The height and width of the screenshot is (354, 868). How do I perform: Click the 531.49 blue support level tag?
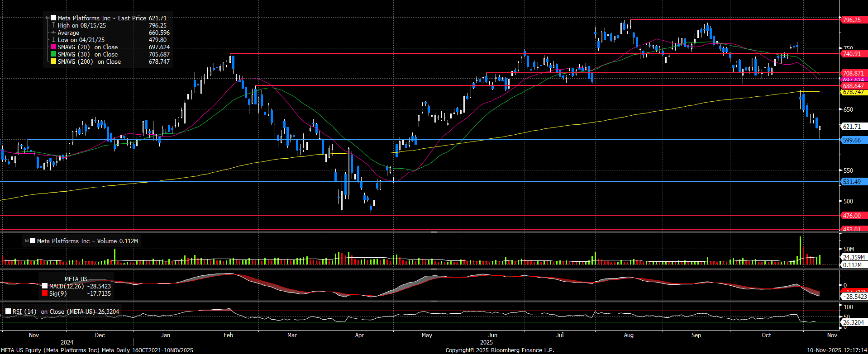coord(852,182)
